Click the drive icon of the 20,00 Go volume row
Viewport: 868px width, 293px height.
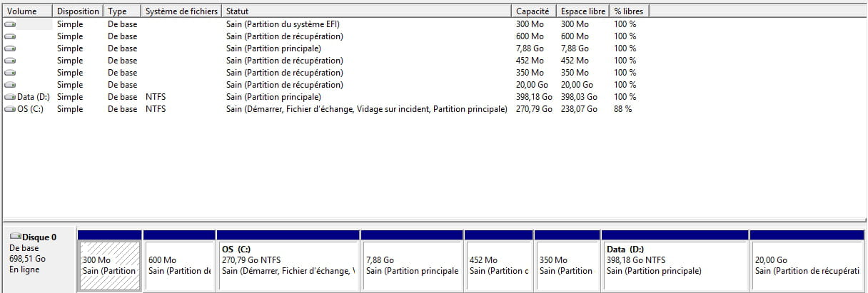click(9, 85)
